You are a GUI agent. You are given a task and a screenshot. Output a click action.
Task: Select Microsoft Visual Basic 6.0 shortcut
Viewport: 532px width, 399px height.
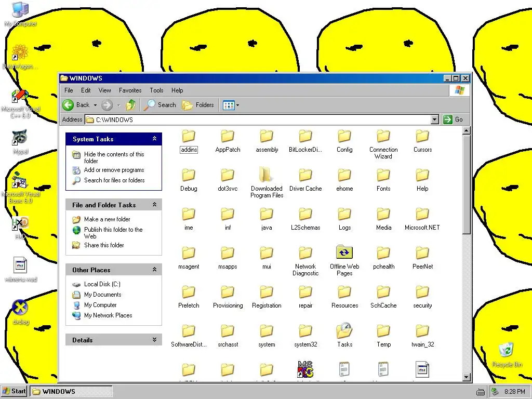pos(20,188)
